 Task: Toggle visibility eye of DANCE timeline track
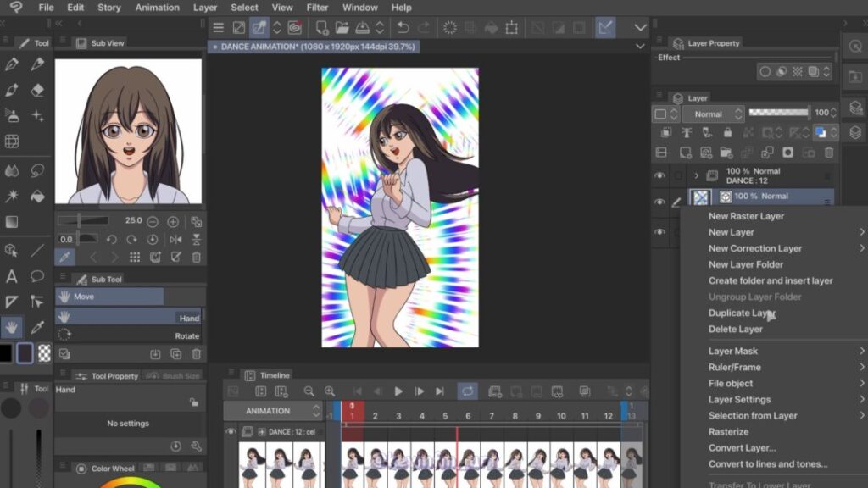(231, 431)
